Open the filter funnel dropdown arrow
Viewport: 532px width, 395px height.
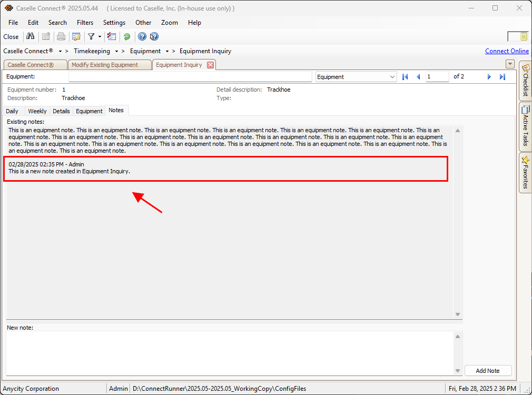pos(100,37)
